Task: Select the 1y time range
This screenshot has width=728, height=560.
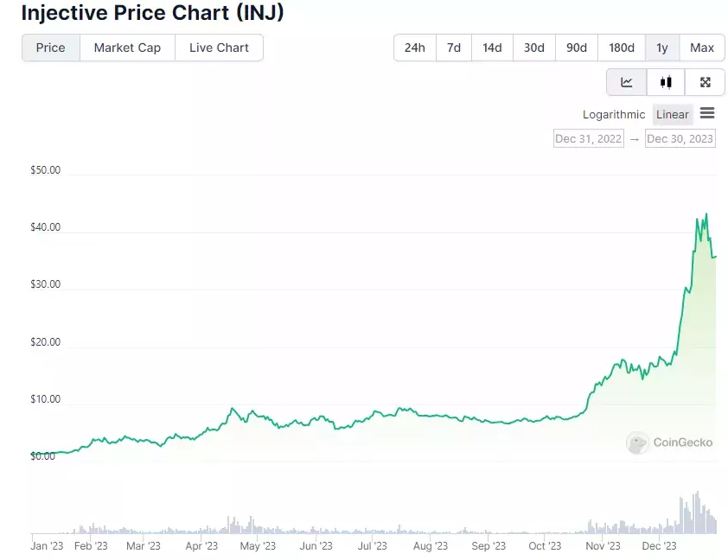Action: (x=662, y=48)
